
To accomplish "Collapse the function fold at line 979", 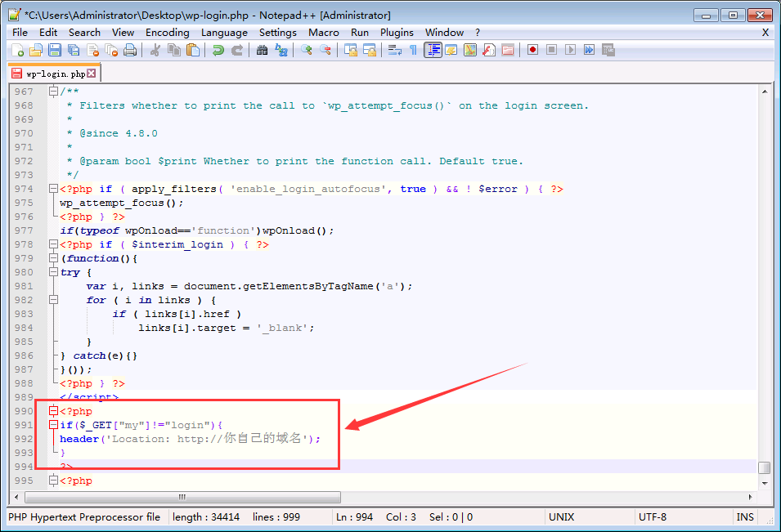I will pyautogui.click(x=54, y=258).
